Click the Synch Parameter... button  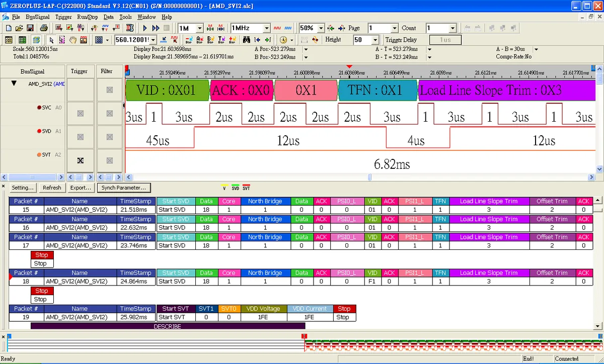tap(124, 188)
